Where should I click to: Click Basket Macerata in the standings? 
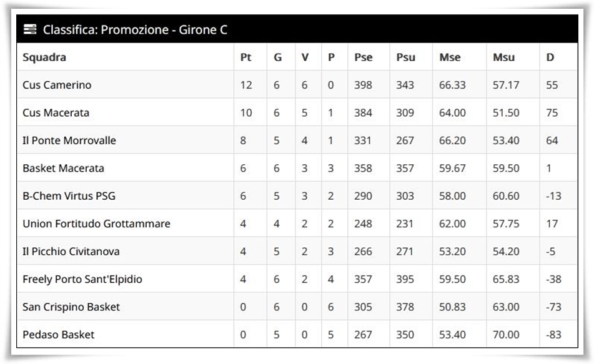click(63, 168)
